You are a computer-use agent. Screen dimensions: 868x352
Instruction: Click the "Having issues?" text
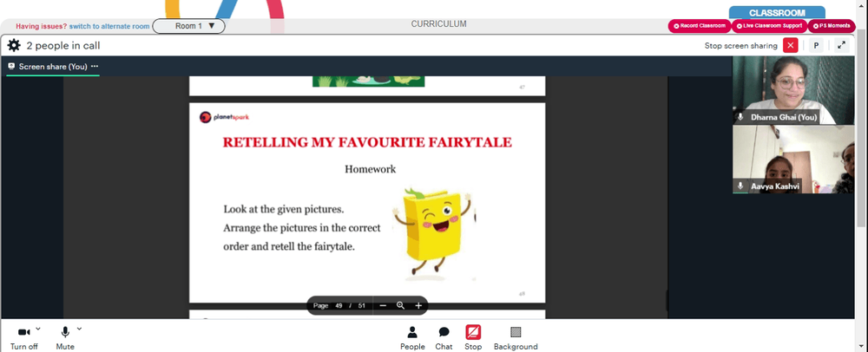tap(42, 26)
